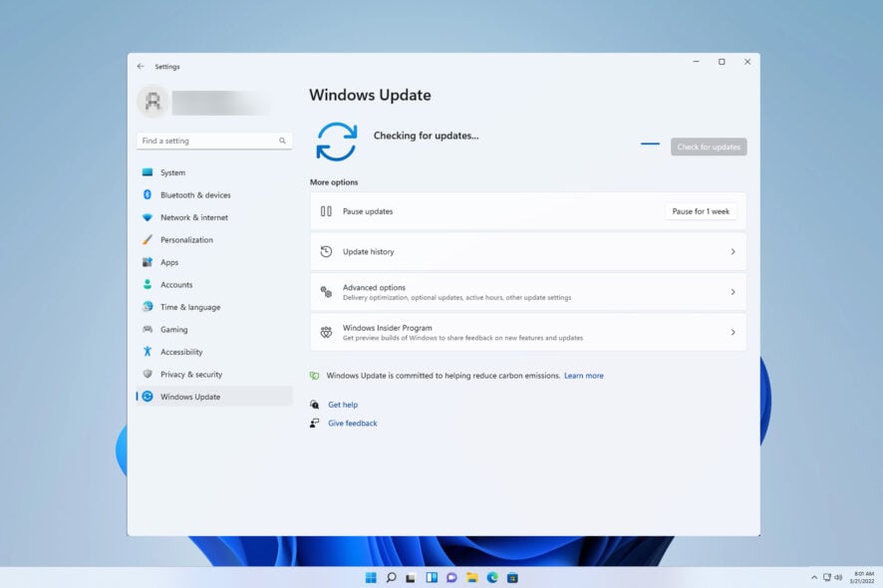Click the pause bars icon beside Pause updates
883x588 pixels.
326,211
